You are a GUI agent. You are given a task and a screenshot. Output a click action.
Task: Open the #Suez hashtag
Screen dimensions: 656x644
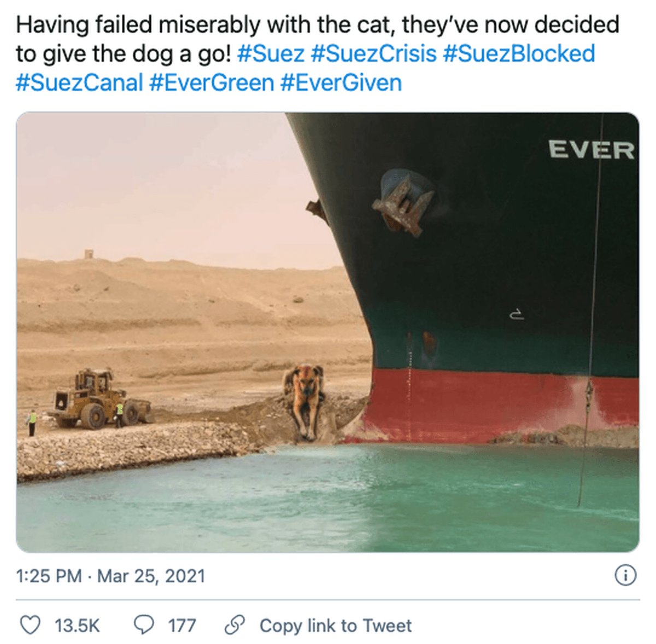click(271, 54)
